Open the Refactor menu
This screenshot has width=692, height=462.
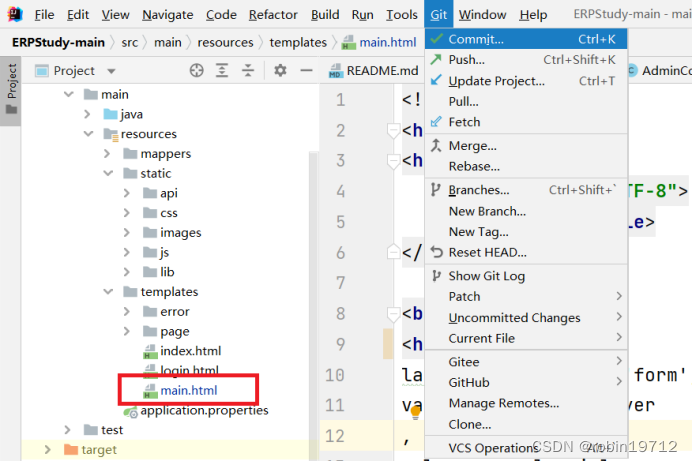pyautogui.click(x=273, y=15)
